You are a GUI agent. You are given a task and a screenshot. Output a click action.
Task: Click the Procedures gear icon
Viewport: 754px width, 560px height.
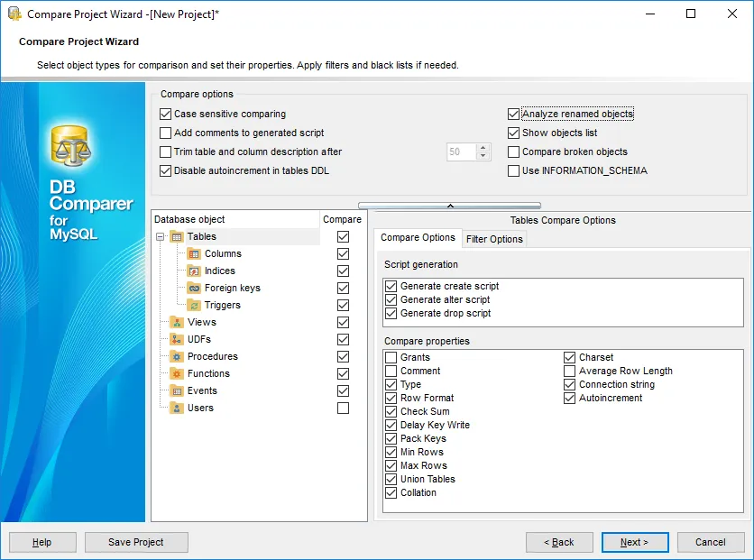[x=177, y=357]
